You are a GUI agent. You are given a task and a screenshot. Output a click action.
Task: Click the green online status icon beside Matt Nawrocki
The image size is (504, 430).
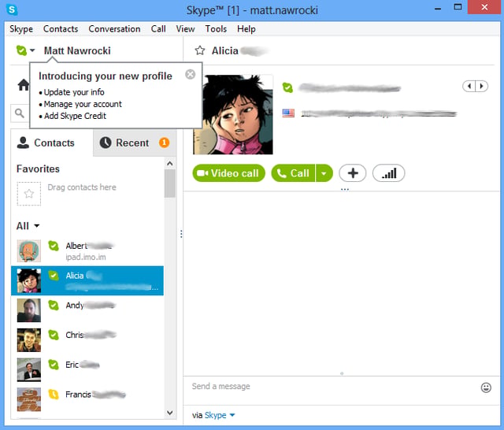pyautogui.click(x=21, y=50)
